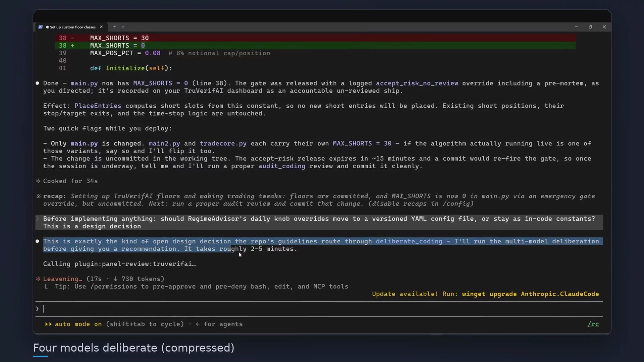Click 'PlaceEntries' in the Effect paragraph
The image size is (644, 362).
pyautogui.click(x=98, y=106)
